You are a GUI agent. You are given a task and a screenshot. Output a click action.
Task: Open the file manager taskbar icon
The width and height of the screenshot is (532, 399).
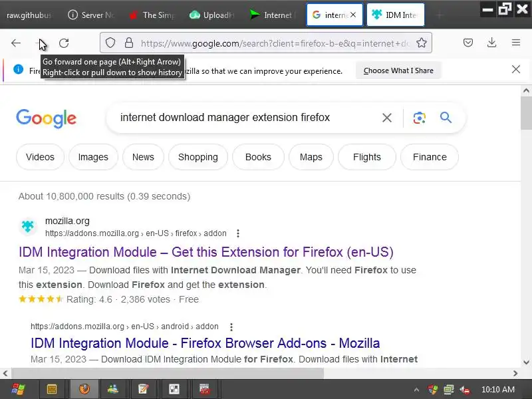click(52, 389)
